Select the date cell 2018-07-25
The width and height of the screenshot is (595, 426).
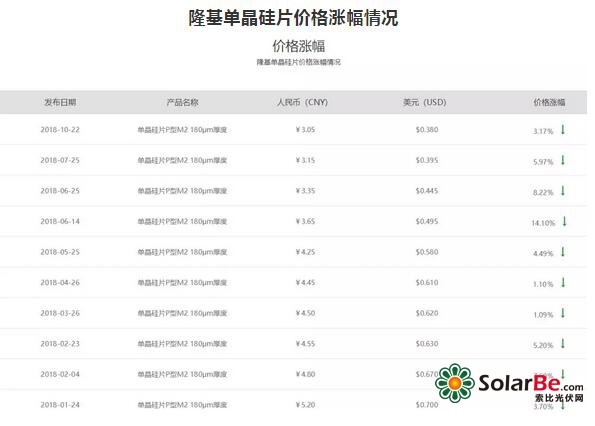pos(60,160)
